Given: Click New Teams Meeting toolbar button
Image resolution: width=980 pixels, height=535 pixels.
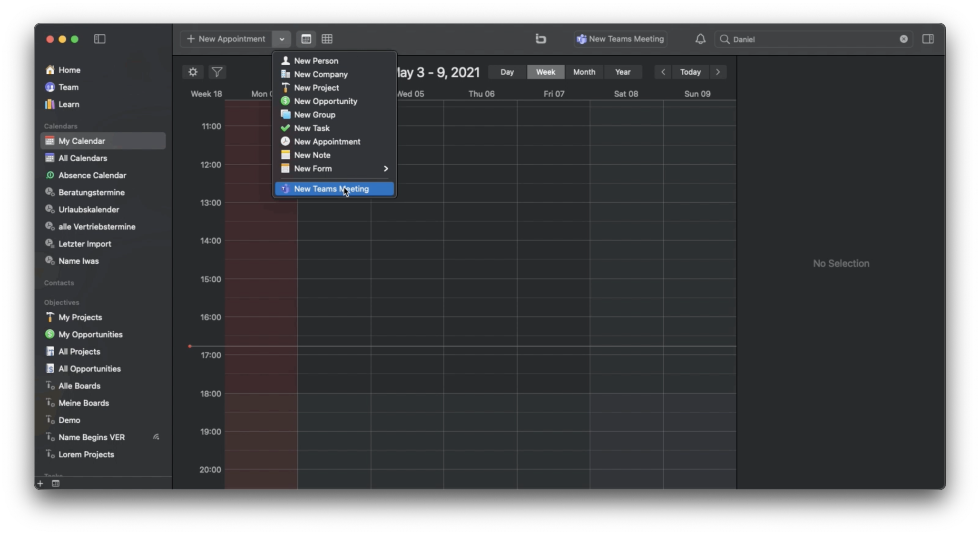Looking at the screenshot, I should [x=620, y=39].
